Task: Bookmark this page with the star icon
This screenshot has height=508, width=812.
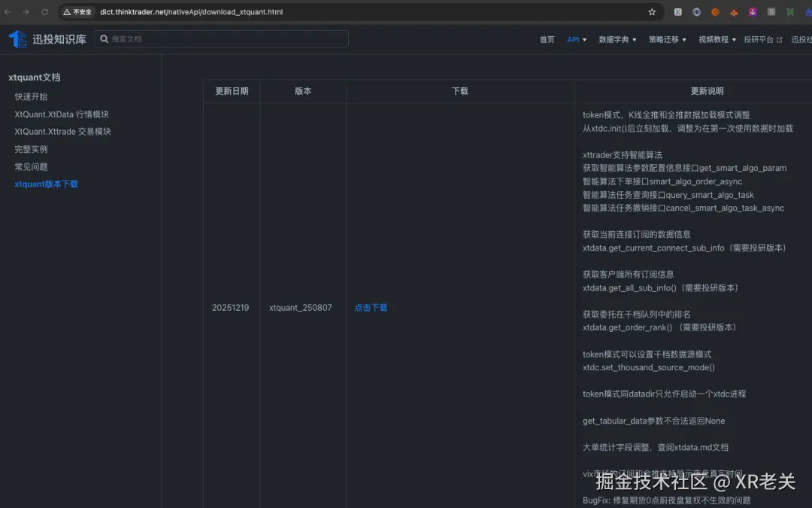Action: 652,12
